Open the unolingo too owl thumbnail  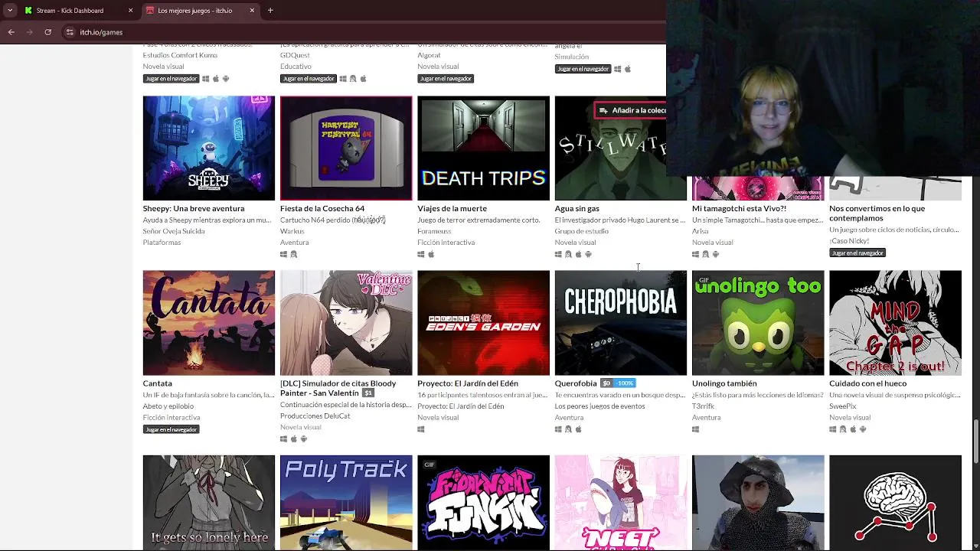[758, 323]
